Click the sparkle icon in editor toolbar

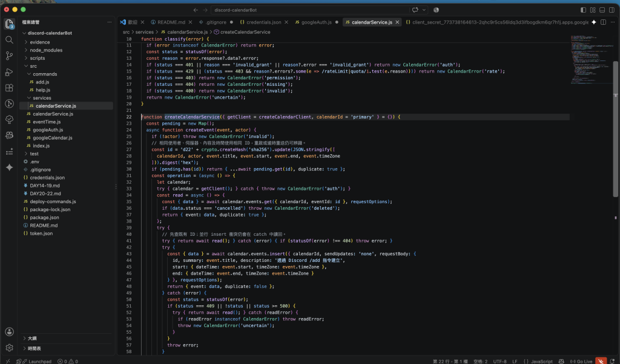click(x=593, y=22)
